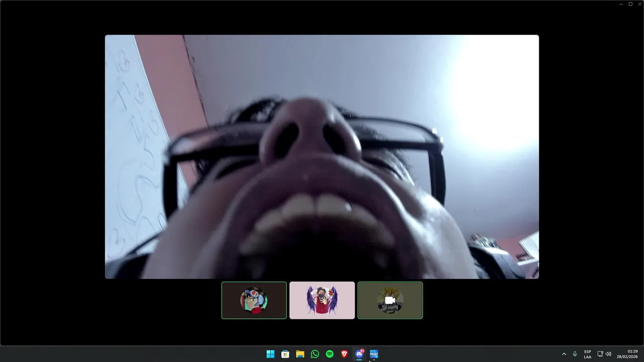Open WhatsApp from the taskbar
Viewport: 644px width, 362px height.
tap(315, 354)
